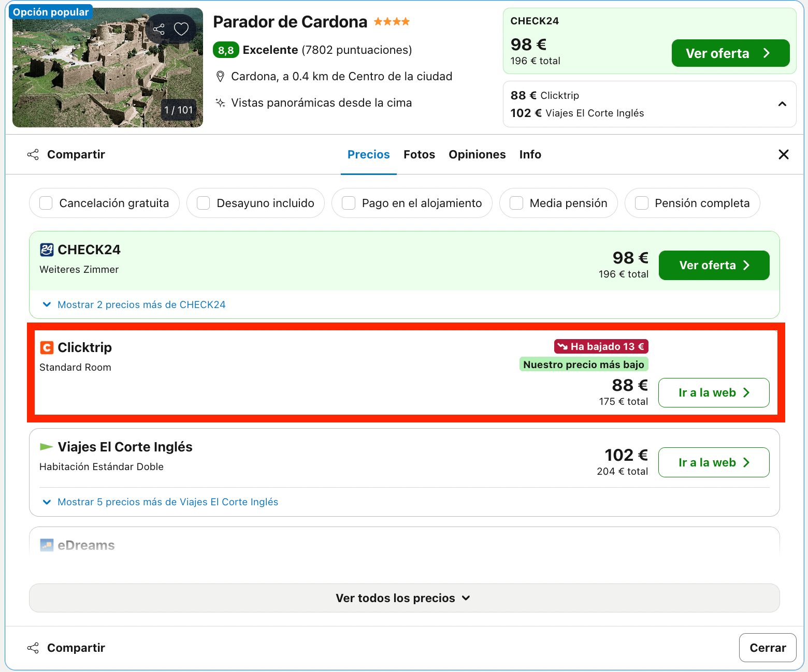Close the price panel with X
The width and height of the screenshot is (808, 672).
coord(784,154)
